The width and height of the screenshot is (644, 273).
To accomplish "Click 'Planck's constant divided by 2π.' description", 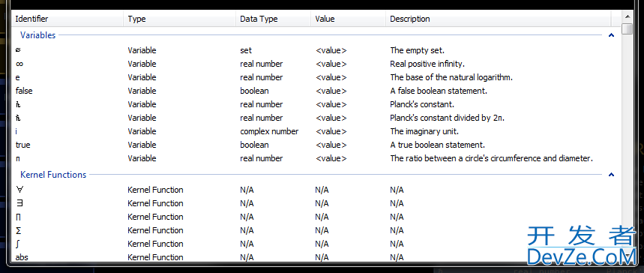I will [448, 118].
